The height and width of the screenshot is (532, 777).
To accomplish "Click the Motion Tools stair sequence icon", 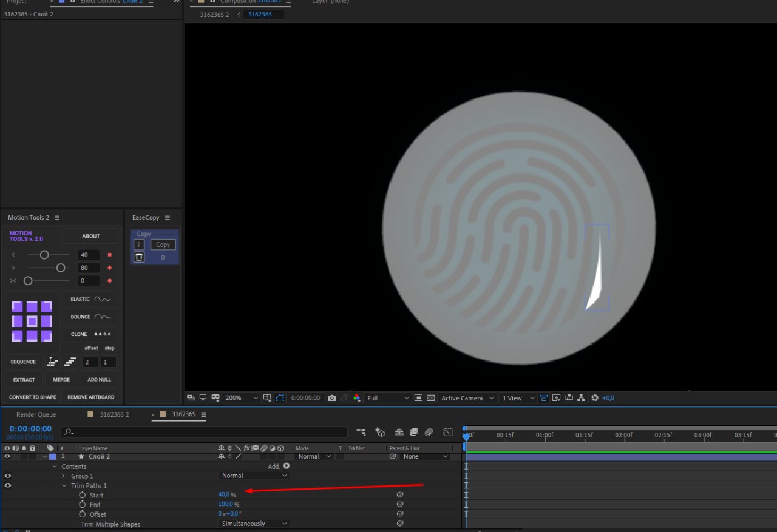I will (70, 362).
